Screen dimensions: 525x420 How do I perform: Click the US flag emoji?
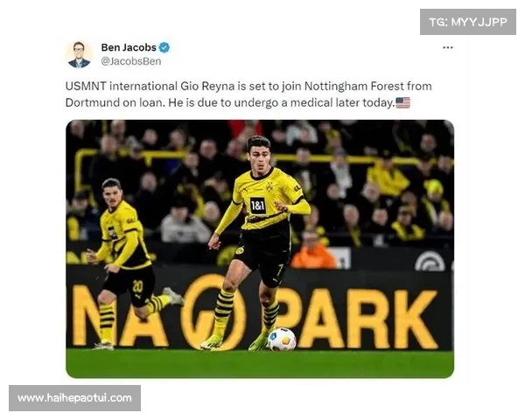[402, 102]
